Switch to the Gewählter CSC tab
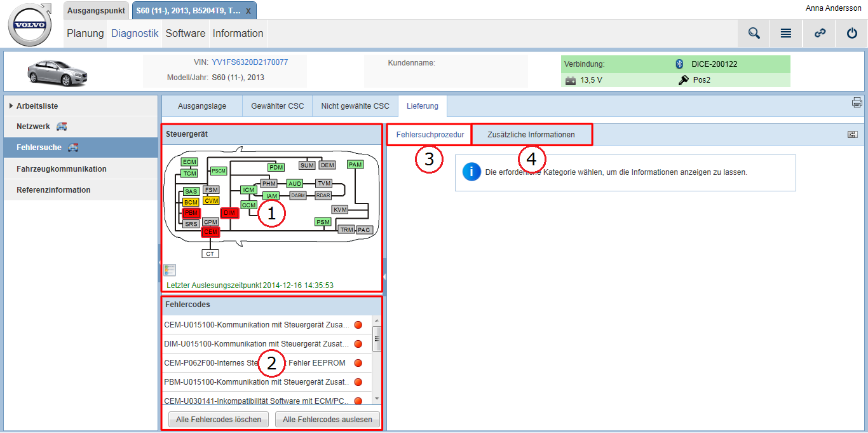Image resolution: width=868 pixels, height=433 pixels. coord(278,106)
